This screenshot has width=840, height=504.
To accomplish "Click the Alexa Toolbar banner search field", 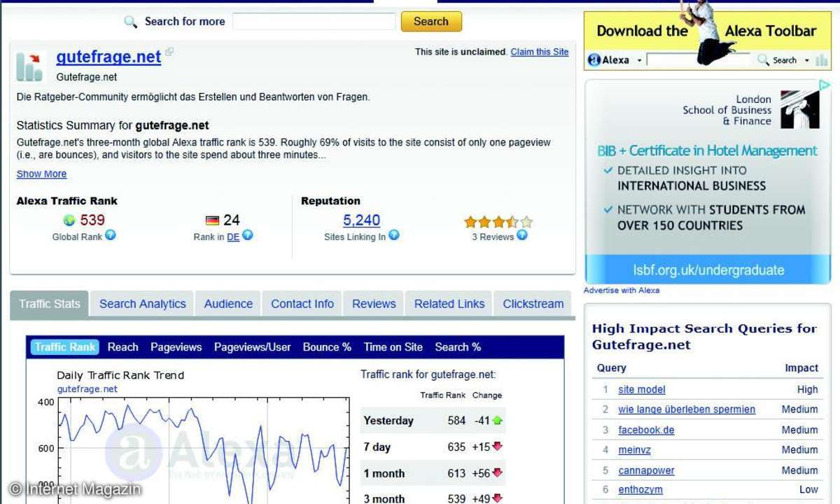I will 698,60.
